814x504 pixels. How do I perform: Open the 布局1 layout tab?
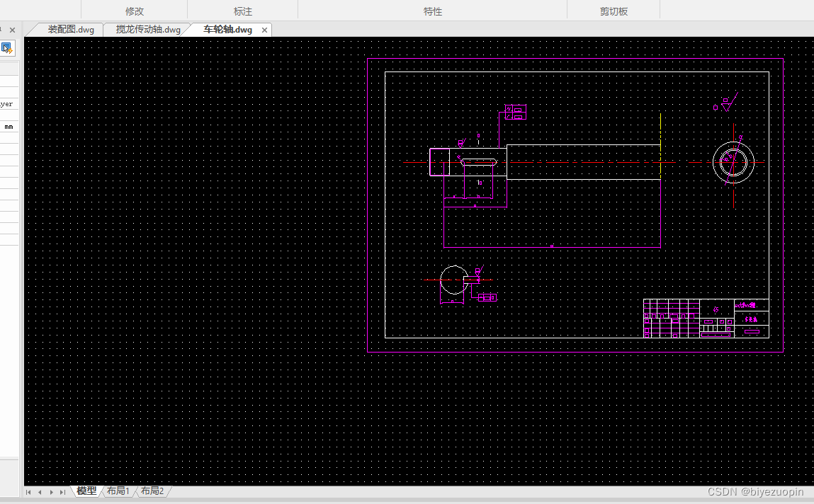click(118, 491)
